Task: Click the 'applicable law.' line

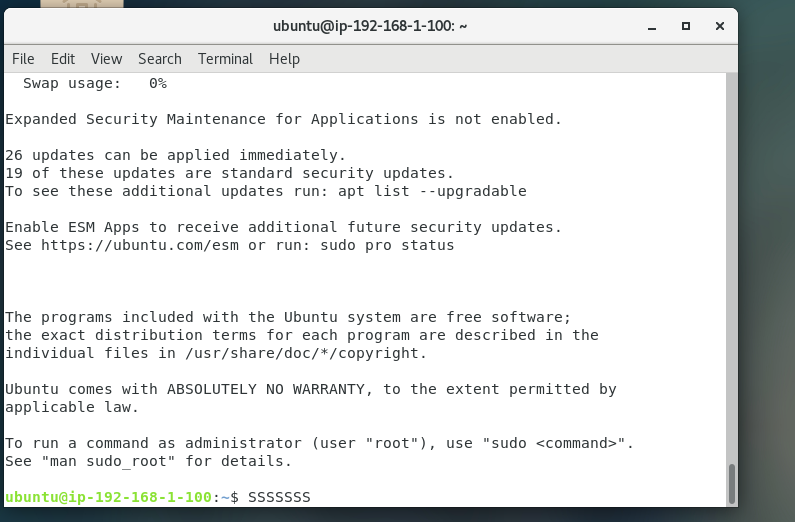Action: [71, 407]
